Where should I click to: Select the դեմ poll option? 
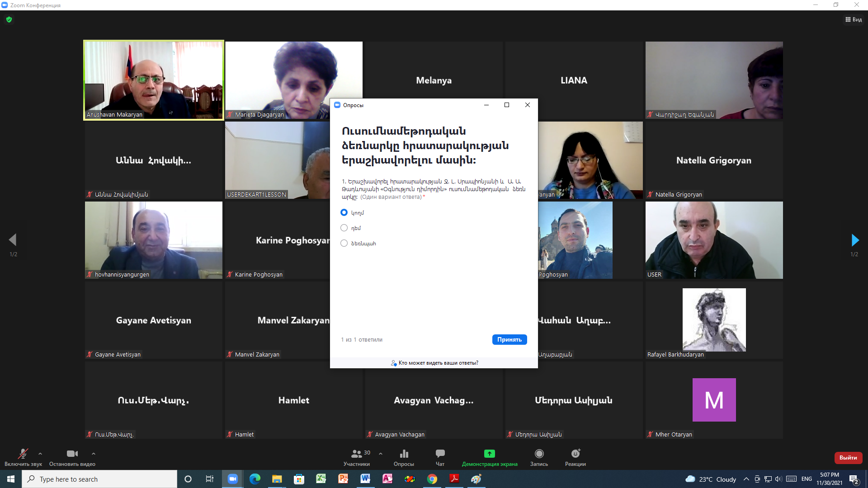pos(344,228)
